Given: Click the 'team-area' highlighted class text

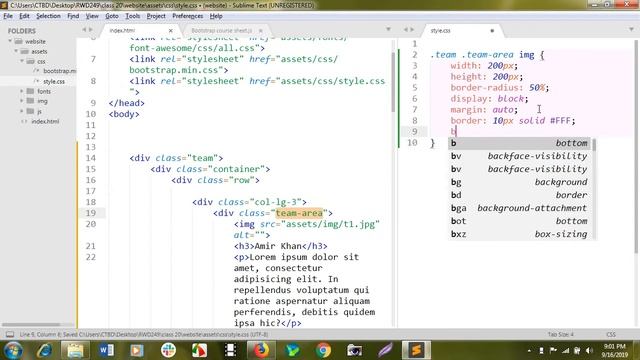Looking at the screenshot, I should [299, 213].
